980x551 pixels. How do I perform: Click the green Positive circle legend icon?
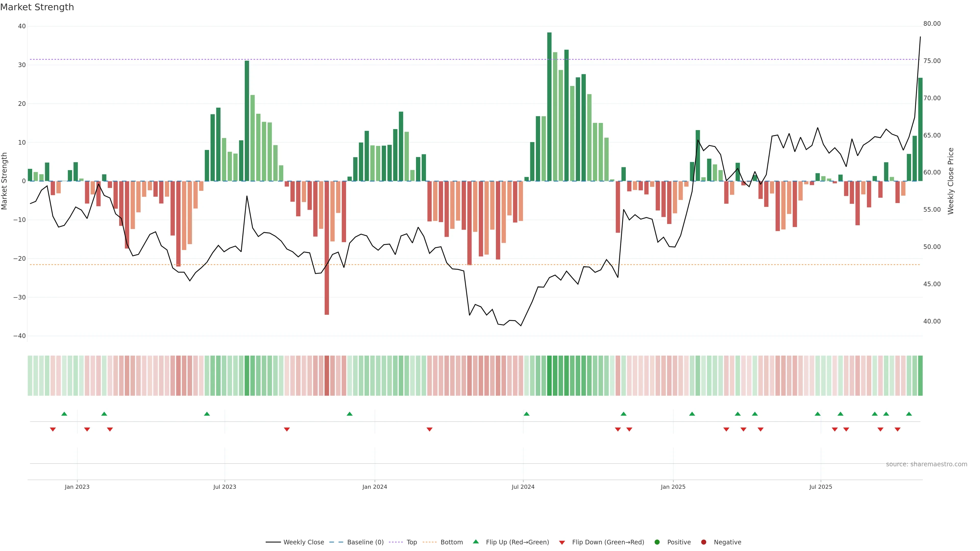coord(657,542)
